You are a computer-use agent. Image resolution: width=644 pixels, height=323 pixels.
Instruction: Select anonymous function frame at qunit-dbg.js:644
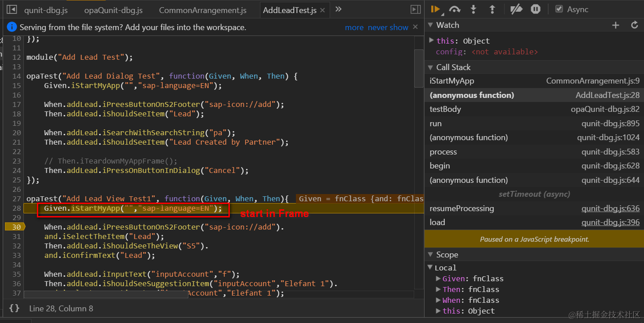tap(534, 180)
